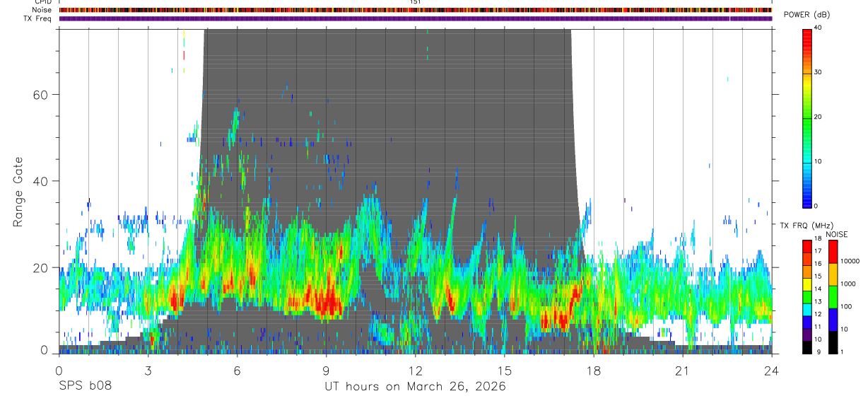This screenshot has width=868, height=401.
Task: Click the 9 hour tick label on time axis
Action: [326, 370]
